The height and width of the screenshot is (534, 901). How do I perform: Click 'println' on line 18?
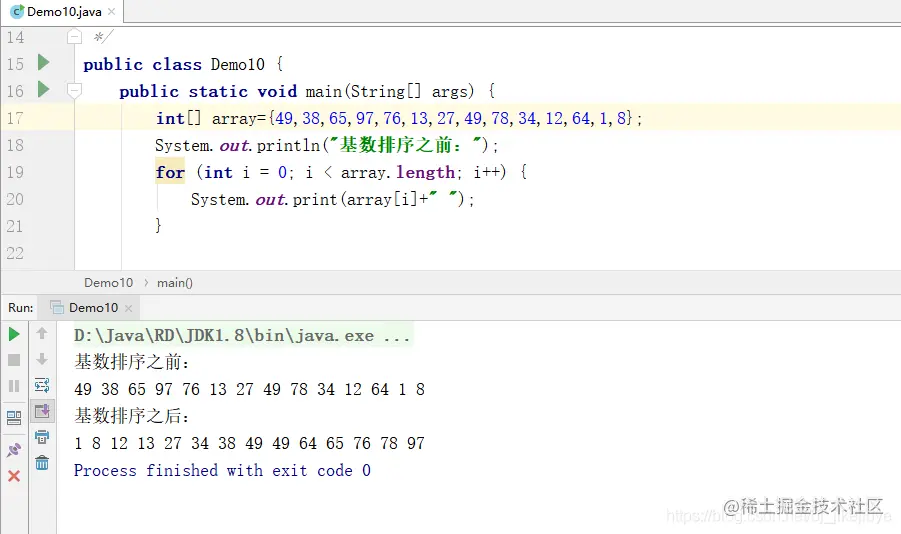288,145
